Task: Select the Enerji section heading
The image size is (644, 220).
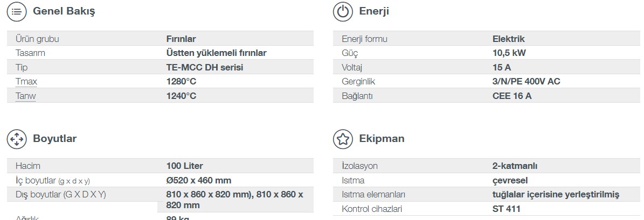Action: click(374, 11)
